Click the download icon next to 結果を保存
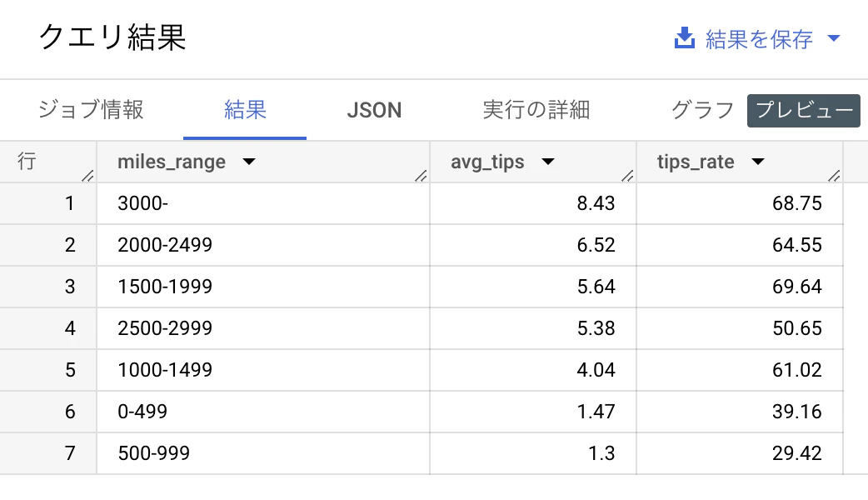Screen dimensions: 868x500 [x=684, y=37]
